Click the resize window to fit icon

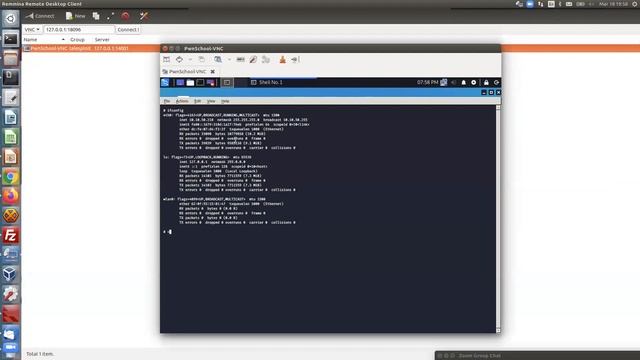(167, 60)
